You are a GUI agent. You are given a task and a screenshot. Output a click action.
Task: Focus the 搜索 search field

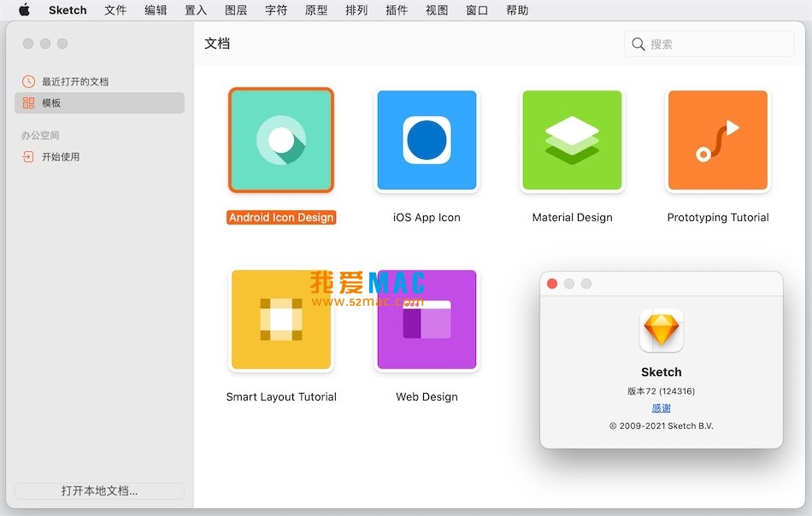[x=709, y=44]
